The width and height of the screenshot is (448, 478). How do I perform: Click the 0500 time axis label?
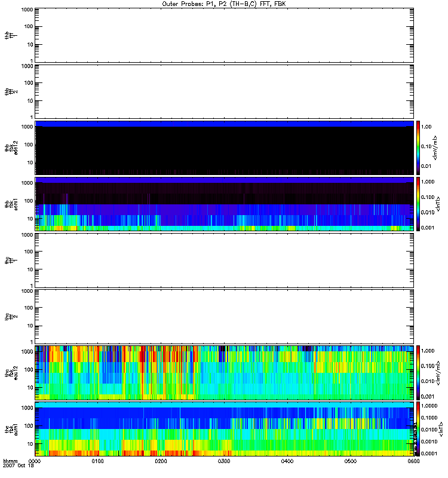click(x=350, y=462)
